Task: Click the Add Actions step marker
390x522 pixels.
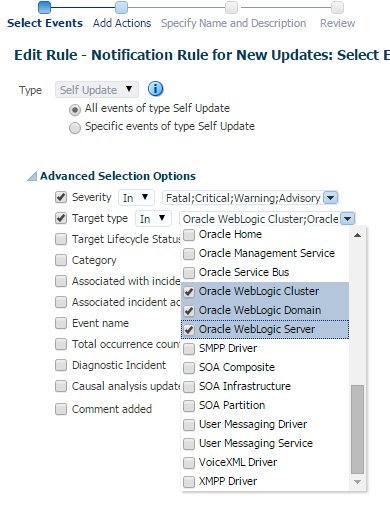Action: (x=121, y=7)
